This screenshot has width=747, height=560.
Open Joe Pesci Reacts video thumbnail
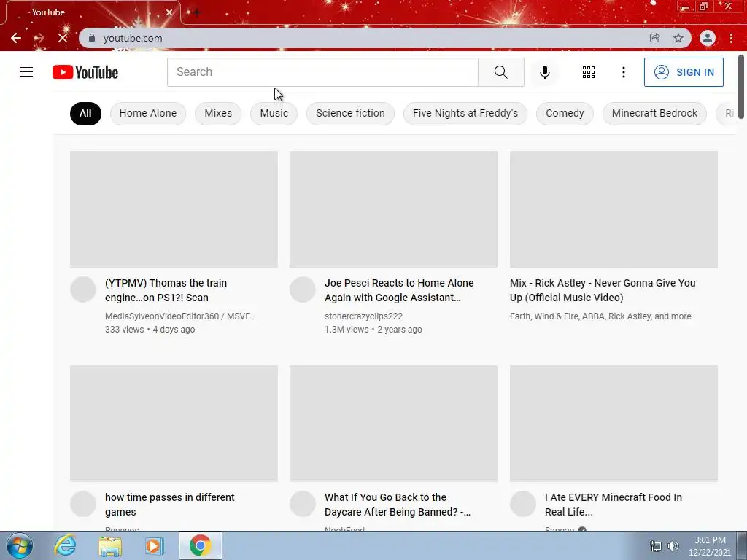coord(393,209)
